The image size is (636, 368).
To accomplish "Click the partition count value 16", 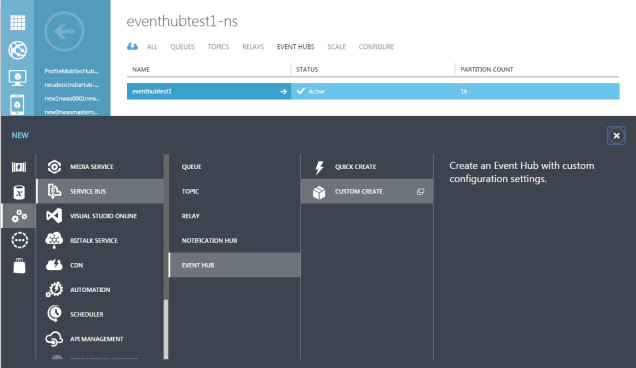I will pyautogui.click(x=464, y=92).
